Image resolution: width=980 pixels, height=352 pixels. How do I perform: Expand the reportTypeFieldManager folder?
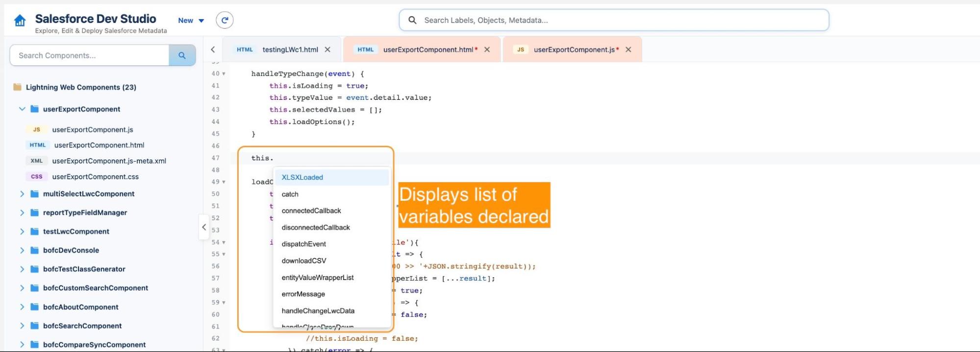coord(22,212)
